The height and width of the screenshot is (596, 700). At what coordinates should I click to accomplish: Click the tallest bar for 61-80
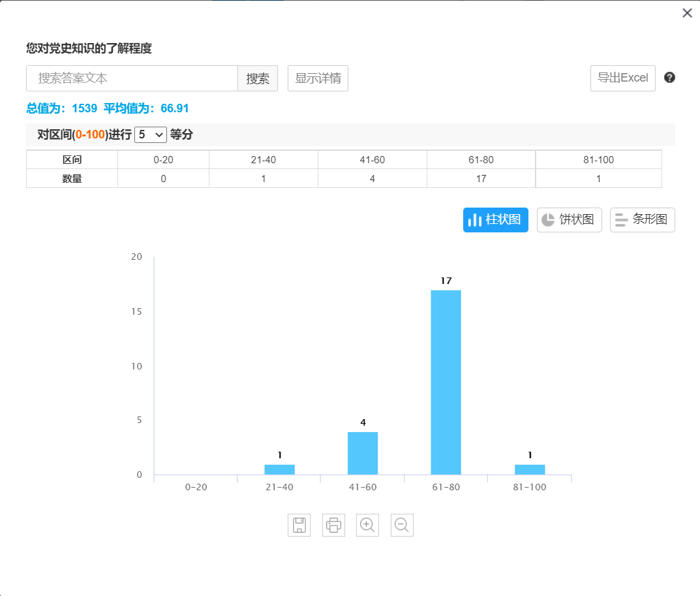click(446, 382)
